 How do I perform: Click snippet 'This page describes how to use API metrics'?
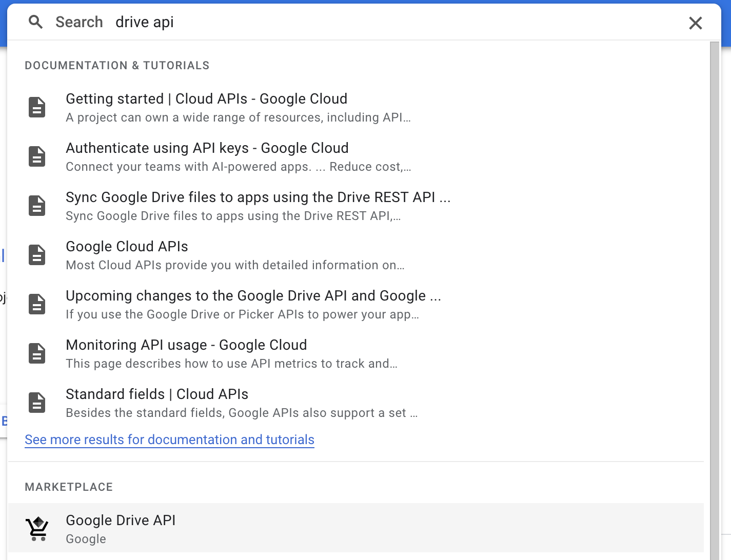pos(231,364)
